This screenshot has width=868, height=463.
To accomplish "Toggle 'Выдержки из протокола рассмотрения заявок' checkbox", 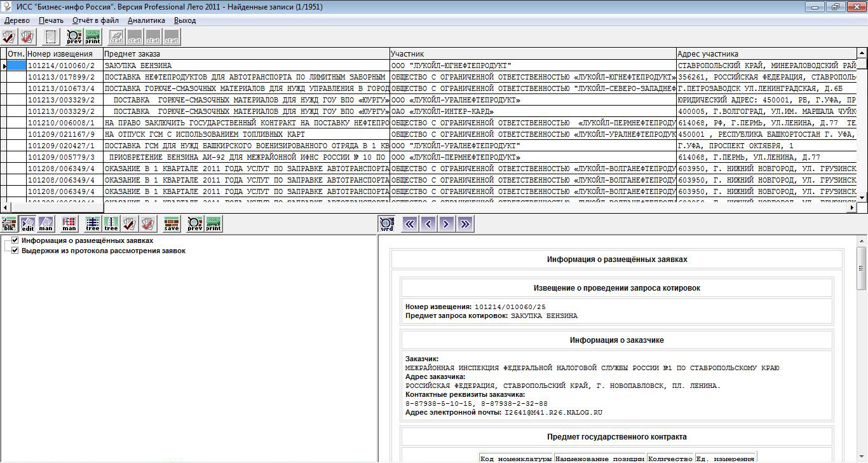I will (x=15, y=251).
